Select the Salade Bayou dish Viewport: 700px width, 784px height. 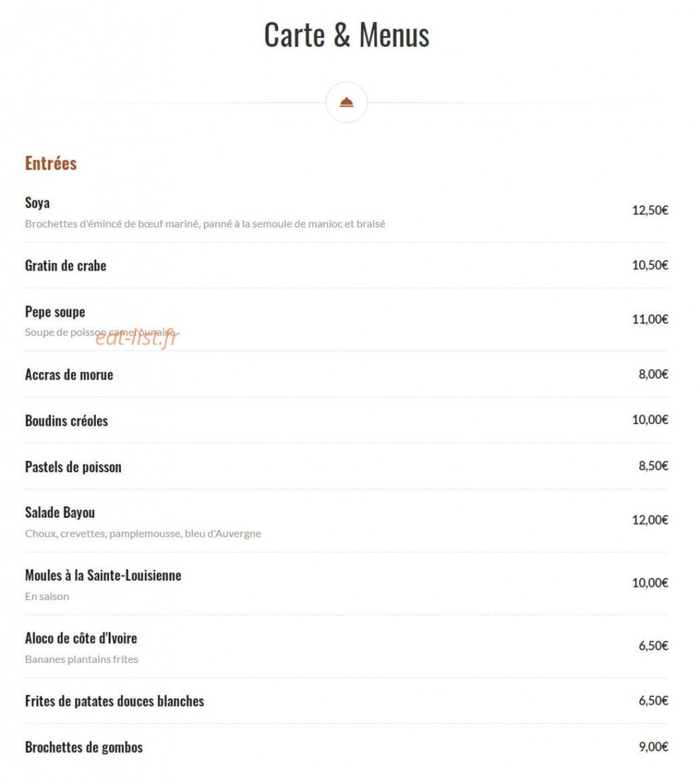pos(60,513)
